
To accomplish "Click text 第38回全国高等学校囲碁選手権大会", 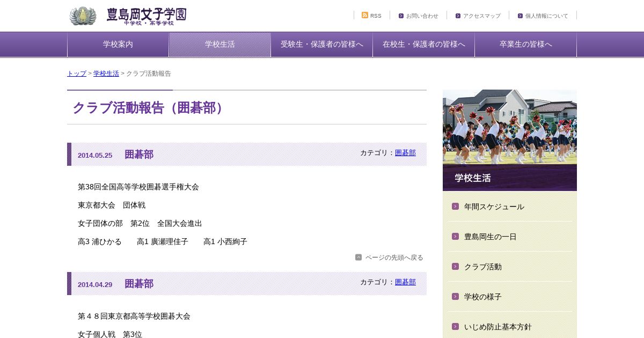I will (x=138, y=187).
